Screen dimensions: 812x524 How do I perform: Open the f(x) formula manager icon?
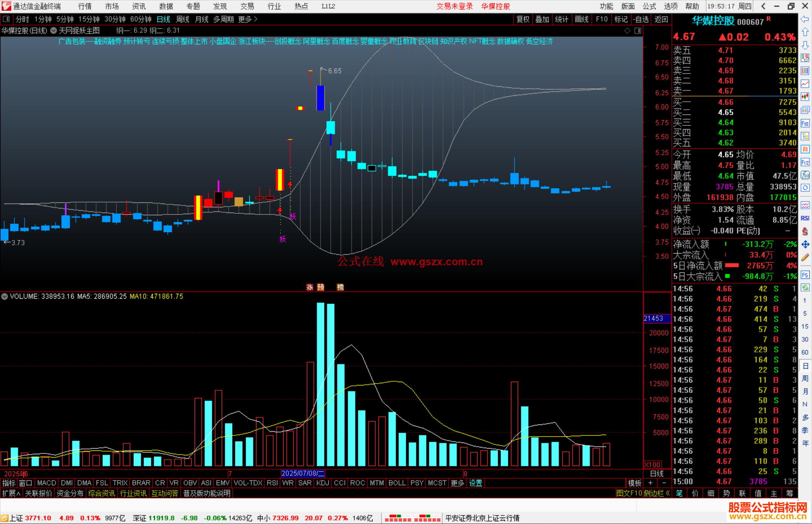pos(805,175)
